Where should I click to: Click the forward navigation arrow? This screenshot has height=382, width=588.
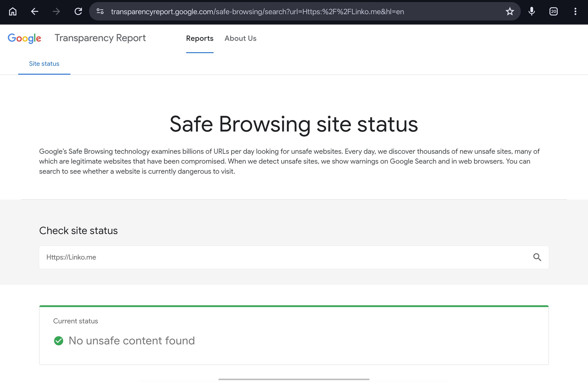click(x=56, y=11)
